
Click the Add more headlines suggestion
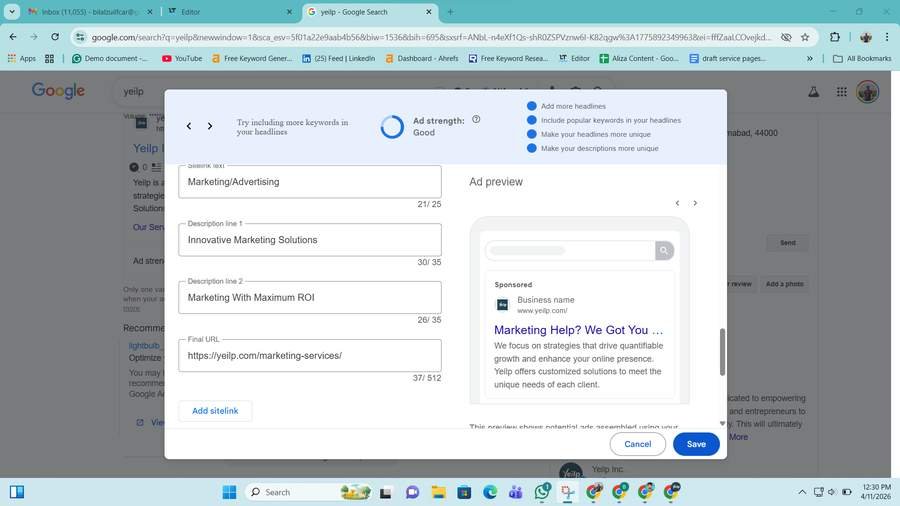pyautogui.click(x=573, y=106)
